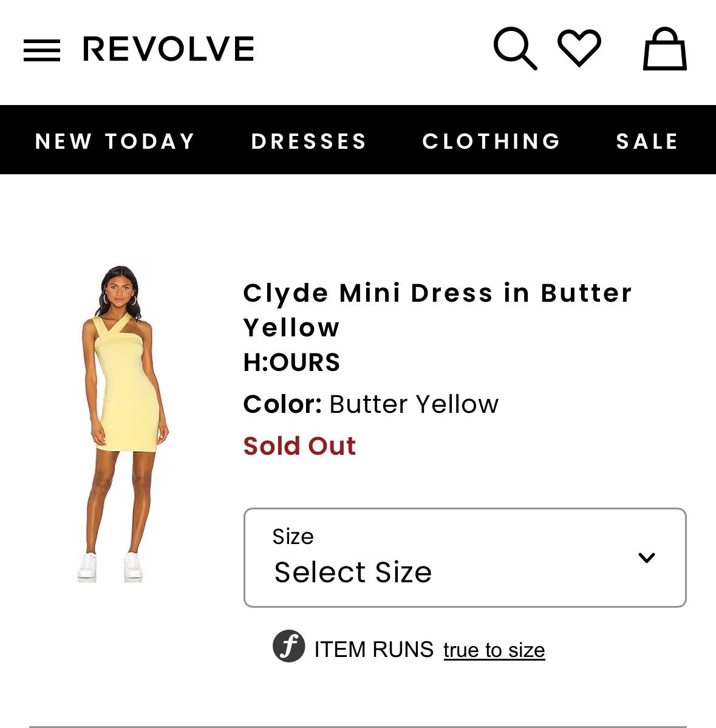Open the H:OURS brand link
Image resolution: width=716 pixels, height=728 pixels.
click(x=292, y=362)
